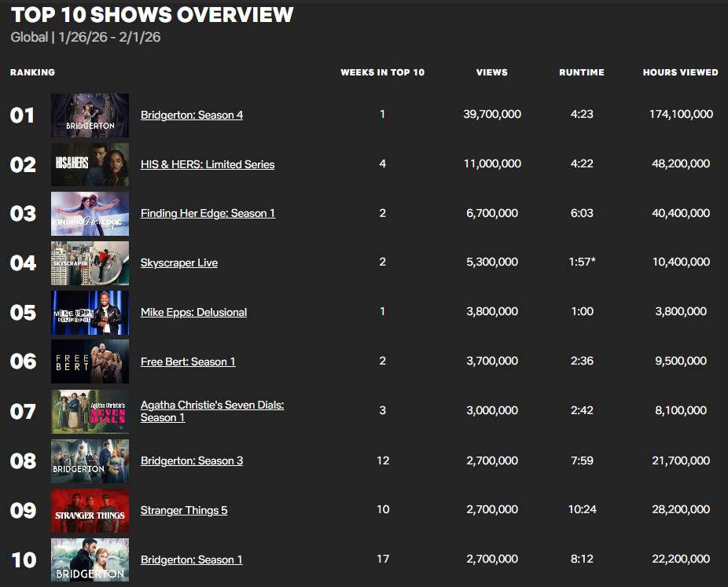Click the Free Bert poster thumbnail

click(x=90, y=361)
